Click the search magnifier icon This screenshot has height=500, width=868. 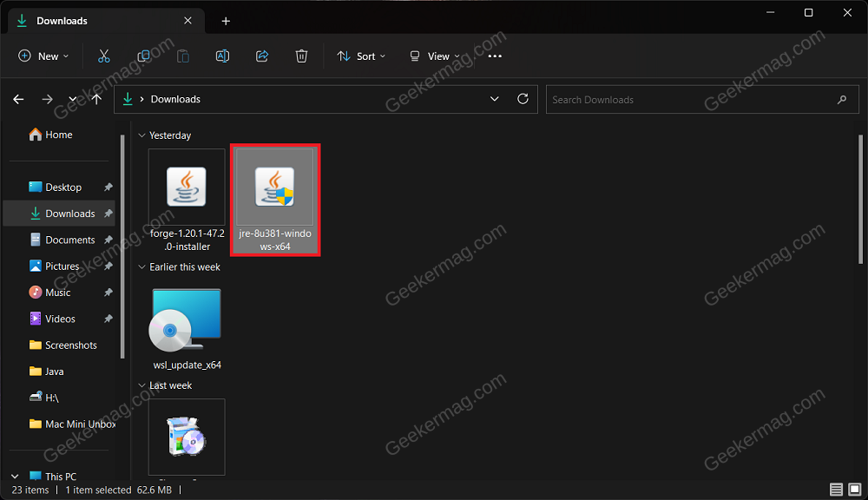(842, 100)
